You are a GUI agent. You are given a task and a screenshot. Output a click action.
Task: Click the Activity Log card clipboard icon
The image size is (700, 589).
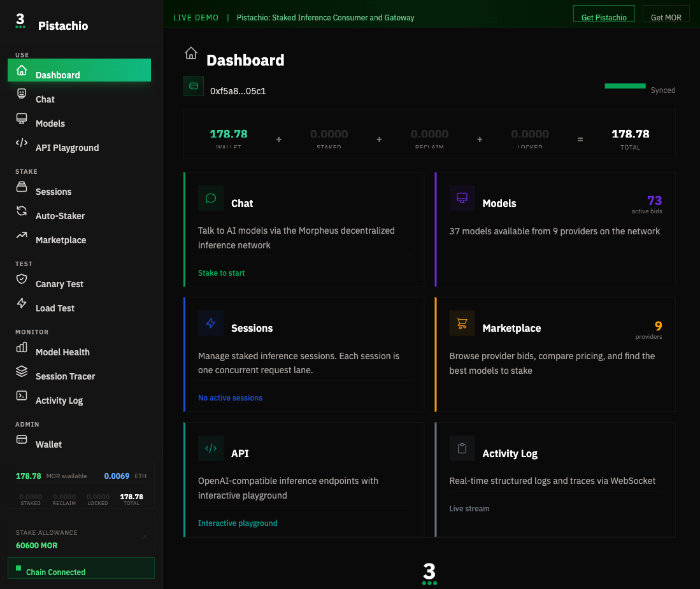pyautogui.click(x=462, y=448)
